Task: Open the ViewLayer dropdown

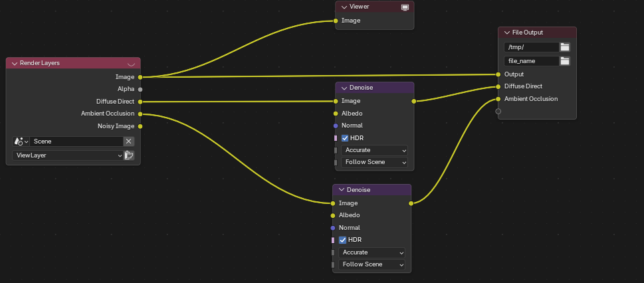Action: tap(67, 155)
